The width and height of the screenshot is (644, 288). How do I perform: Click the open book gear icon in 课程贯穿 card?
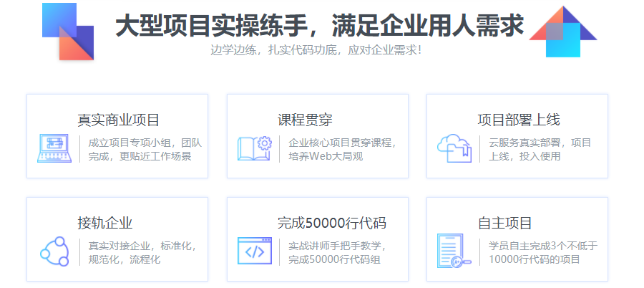coord(255,148)
